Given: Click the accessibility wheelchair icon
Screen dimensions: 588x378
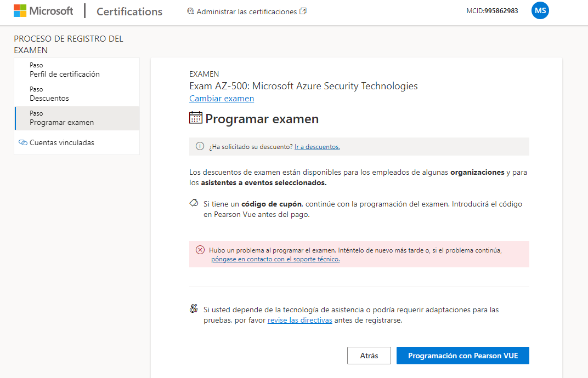Looking at the screenshot, I should pos(194,308).
